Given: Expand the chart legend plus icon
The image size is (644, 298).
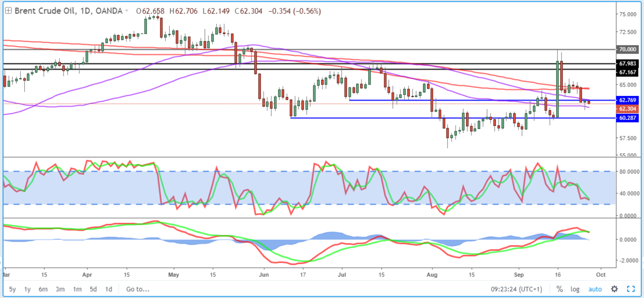Looking at the screenshot, I should (x=8, y=11).
